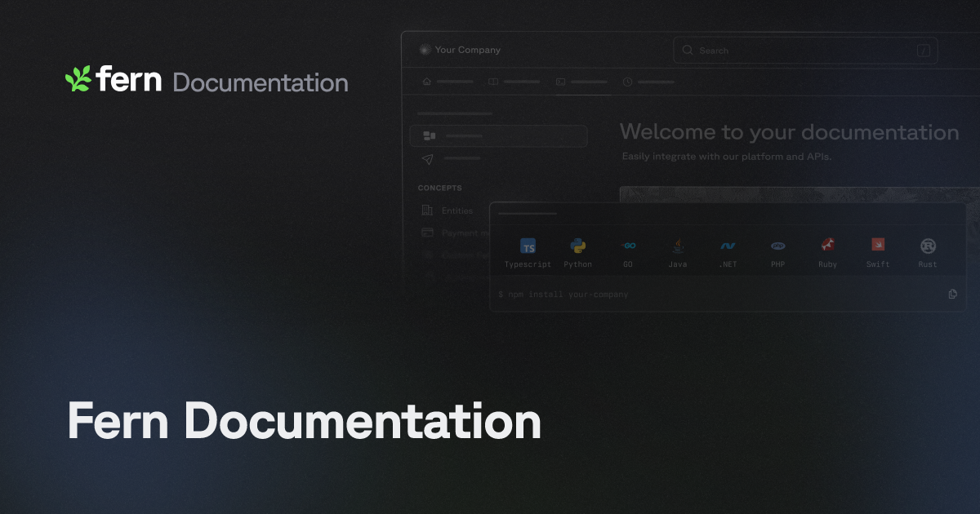The image size is (980, 514).
Task: Select the Ruby SDK icon
Action: [828, 246]
